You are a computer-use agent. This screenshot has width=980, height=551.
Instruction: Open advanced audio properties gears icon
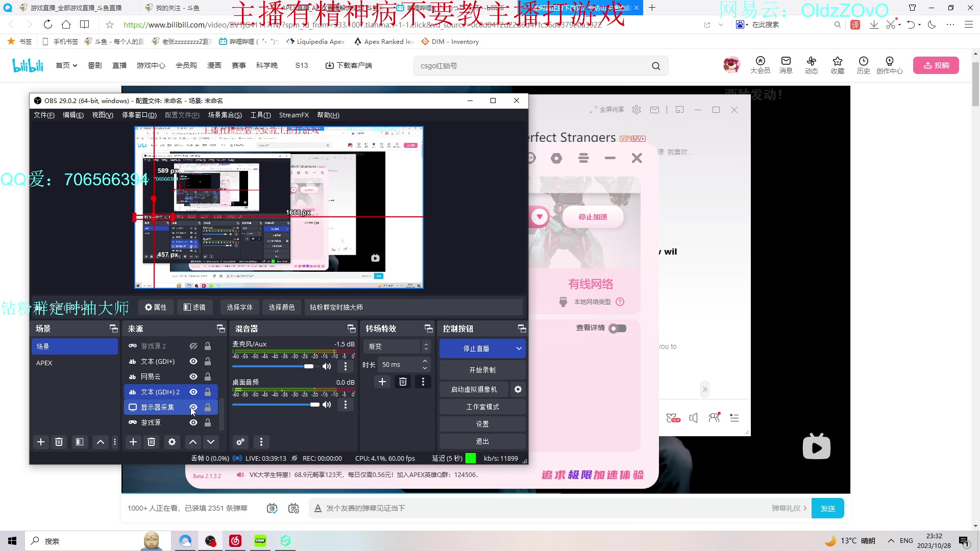240,442
